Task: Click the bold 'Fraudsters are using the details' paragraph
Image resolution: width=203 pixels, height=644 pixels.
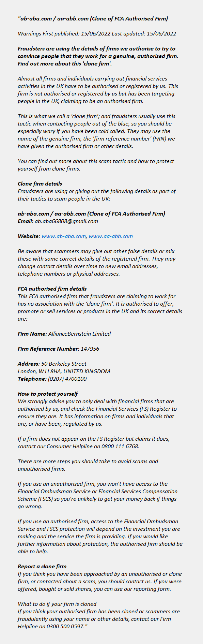Action: [98, 56]
